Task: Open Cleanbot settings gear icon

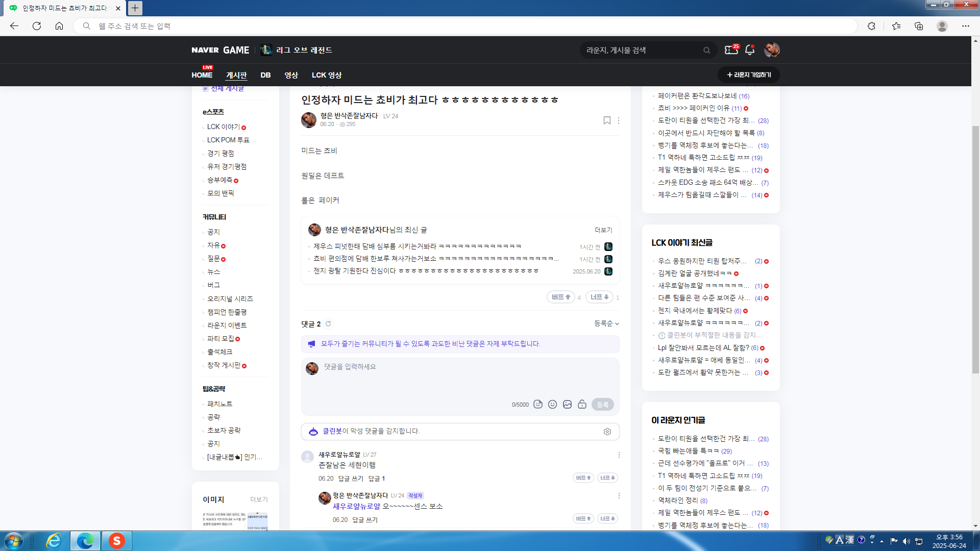Action: [x=607, y=432]
